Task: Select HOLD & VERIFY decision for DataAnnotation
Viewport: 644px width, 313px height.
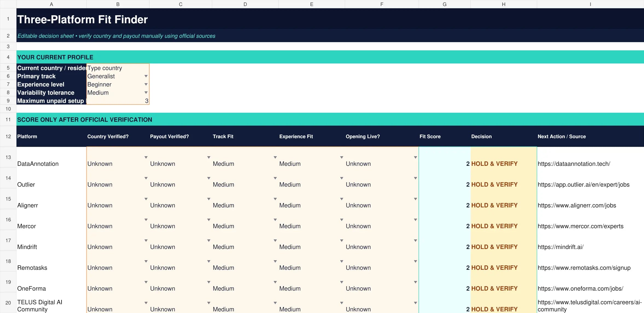Action: tap(504, 157)
